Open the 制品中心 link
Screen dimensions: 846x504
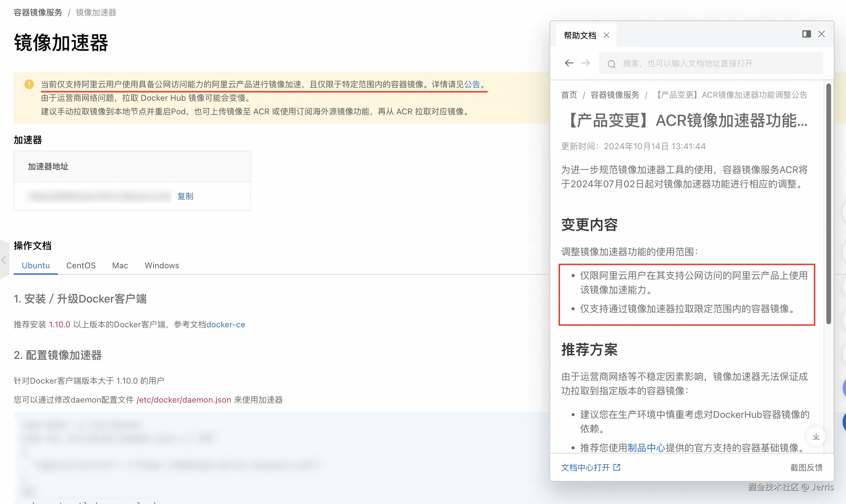tap(646, 448)
